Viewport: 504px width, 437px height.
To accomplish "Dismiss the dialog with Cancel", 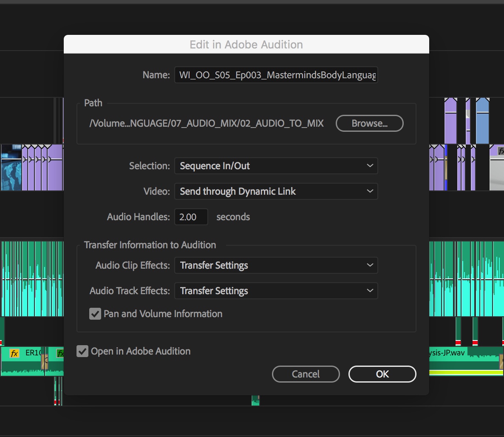I will [306, 374].
